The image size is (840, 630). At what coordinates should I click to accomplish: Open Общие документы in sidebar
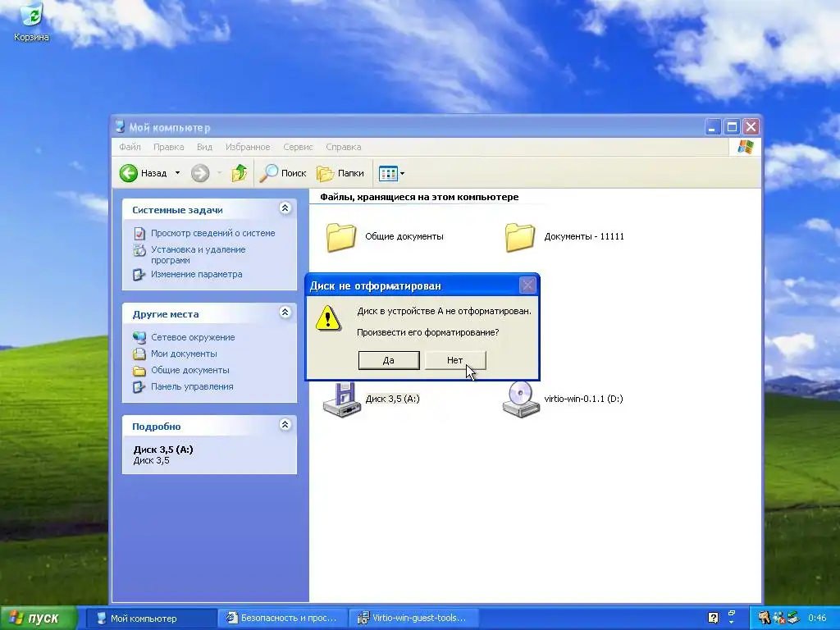pos(189,370)
